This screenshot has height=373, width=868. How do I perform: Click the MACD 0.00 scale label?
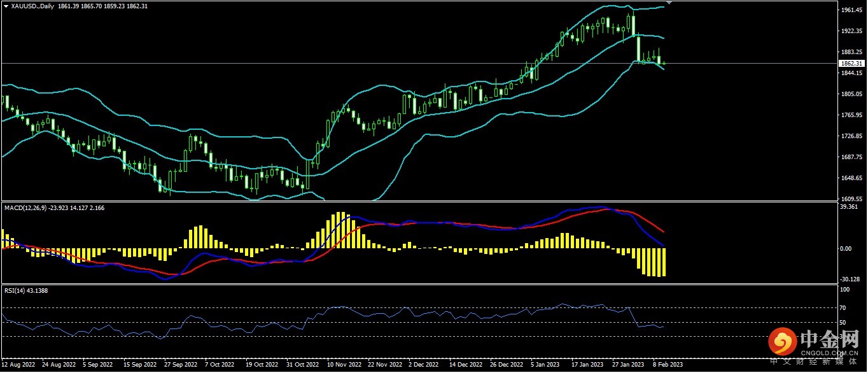coord(846,249)
